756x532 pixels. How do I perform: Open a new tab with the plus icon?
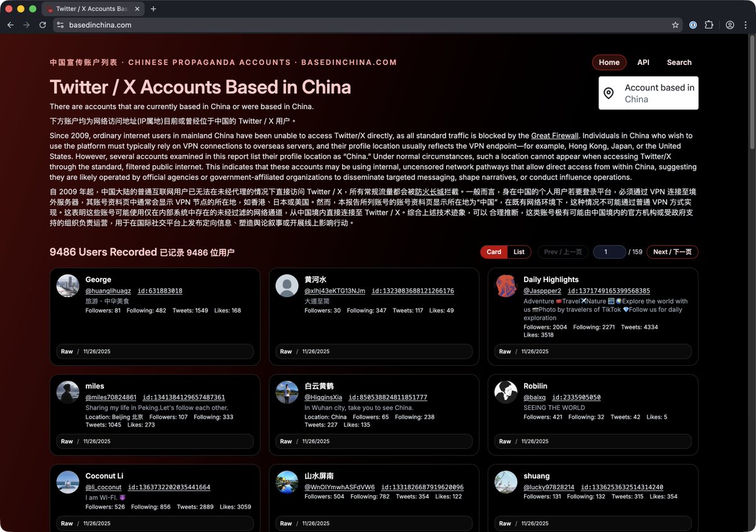tap(154, 9)
